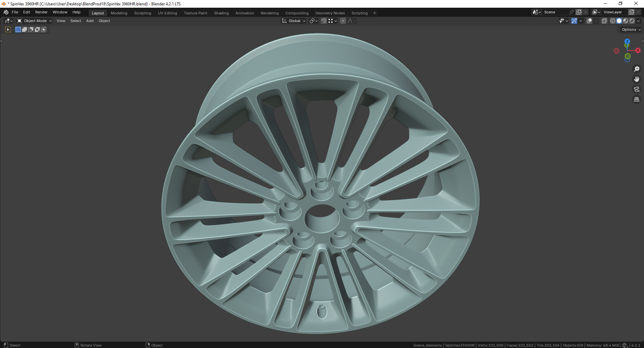Open the Edit menu

(27, 12)
